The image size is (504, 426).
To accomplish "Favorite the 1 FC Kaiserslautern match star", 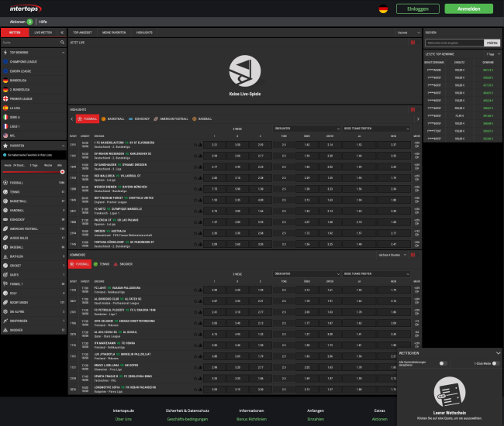I will 195,144.
